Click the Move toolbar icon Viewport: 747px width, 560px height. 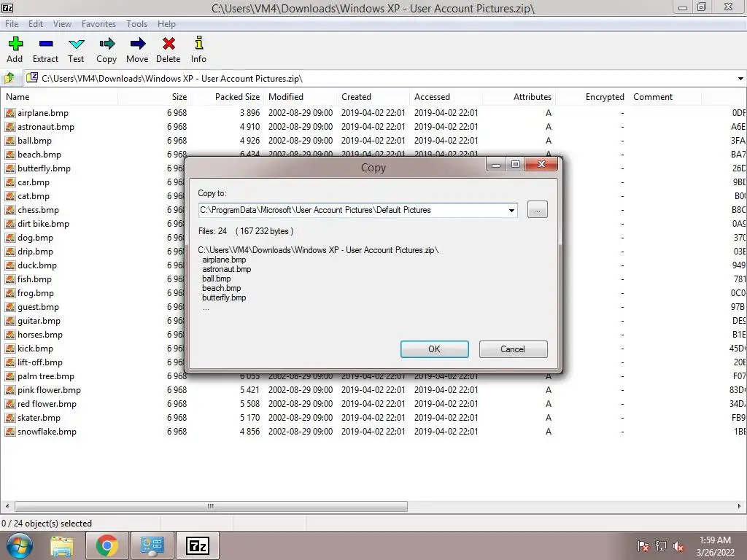point(138,44)
